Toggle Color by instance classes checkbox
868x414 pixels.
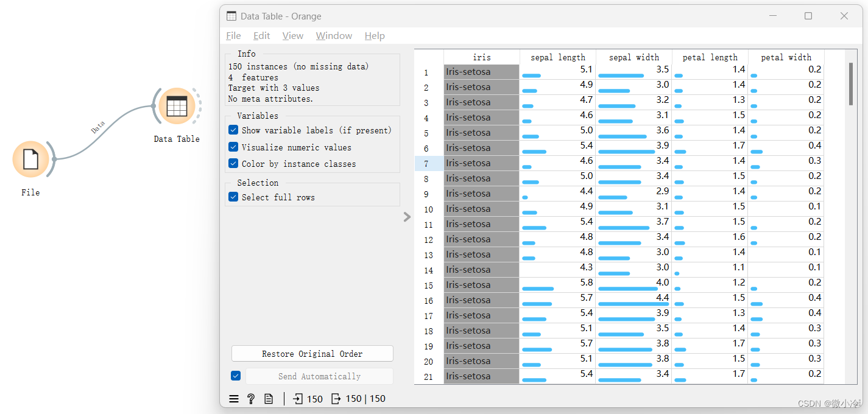pos(233,163)
